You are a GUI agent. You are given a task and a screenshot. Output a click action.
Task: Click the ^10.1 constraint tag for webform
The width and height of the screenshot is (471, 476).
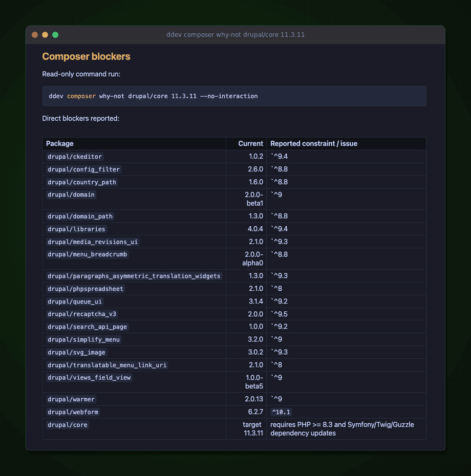[x=281, y=412]
